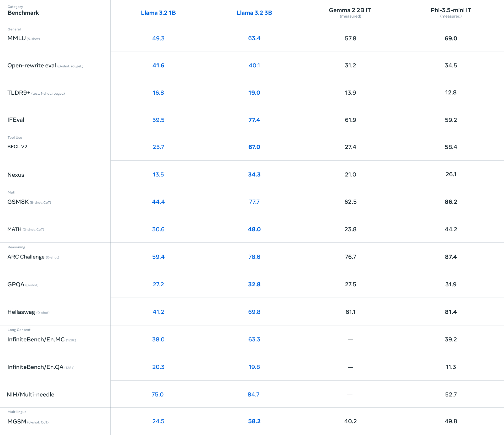Viewport: 504px width, 435px height.
Task: Click the GPQA score 27.2
Action: pyautogui.click(x=158, y=284)
